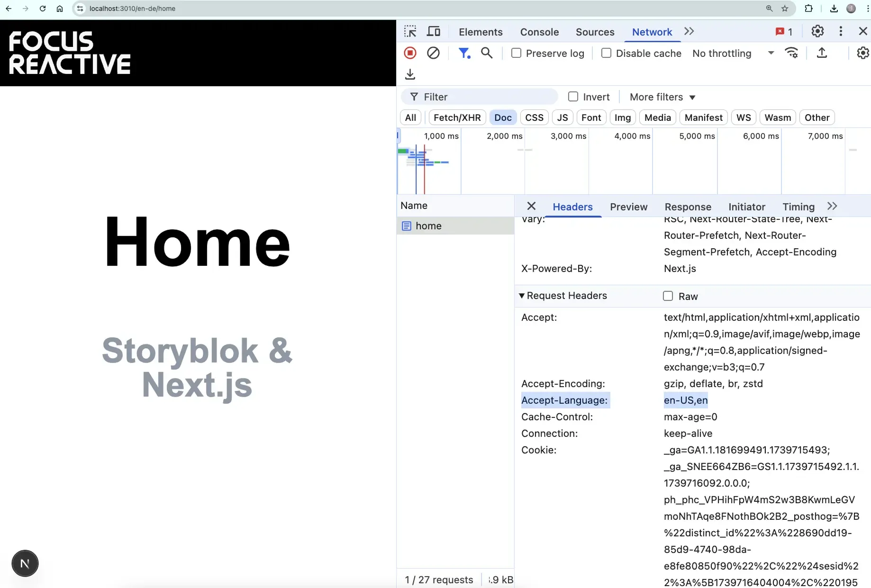871x588 pixels.
Task: Click the error count badge
Action: pyautogui.click(x=784, y=32)
